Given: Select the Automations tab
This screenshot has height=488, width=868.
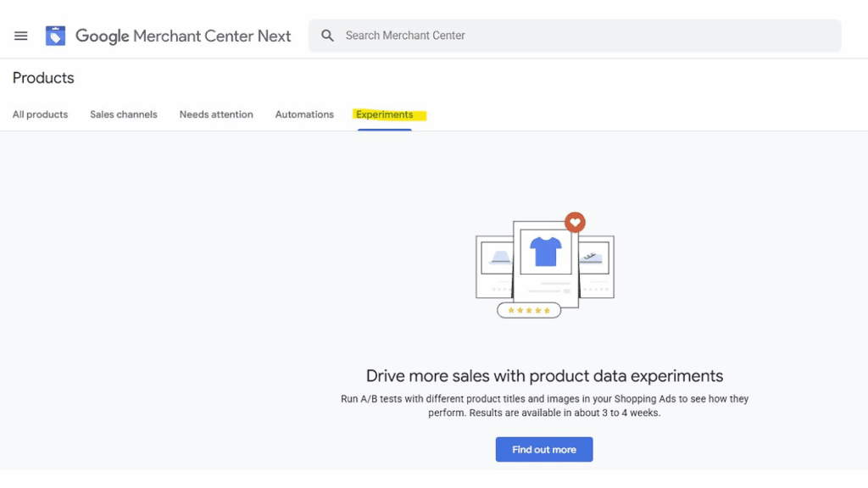Looking at the screenshot, I should coord(304,114).
